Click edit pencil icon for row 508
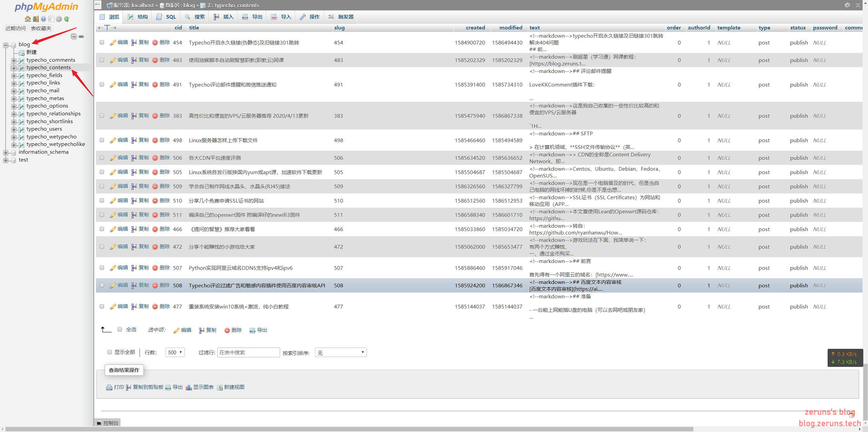 coord(113,285)
